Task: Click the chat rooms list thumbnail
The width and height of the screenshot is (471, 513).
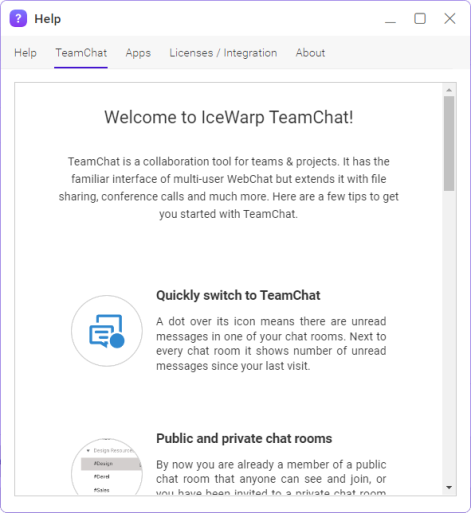Action: click(107, 467)
